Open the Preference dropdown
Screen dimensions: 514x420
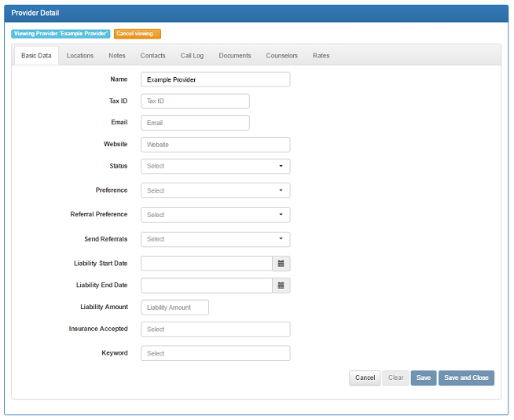pos(215,190)
